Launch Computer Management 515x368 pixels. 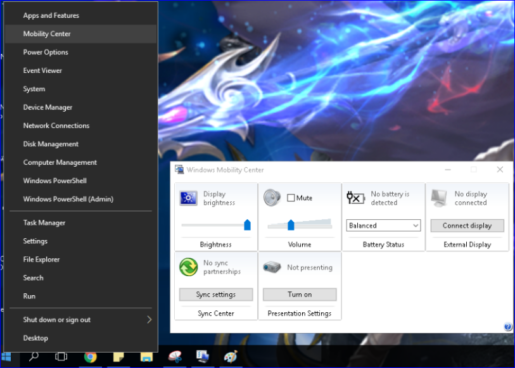pyautogui.click(x=80, y=162)
